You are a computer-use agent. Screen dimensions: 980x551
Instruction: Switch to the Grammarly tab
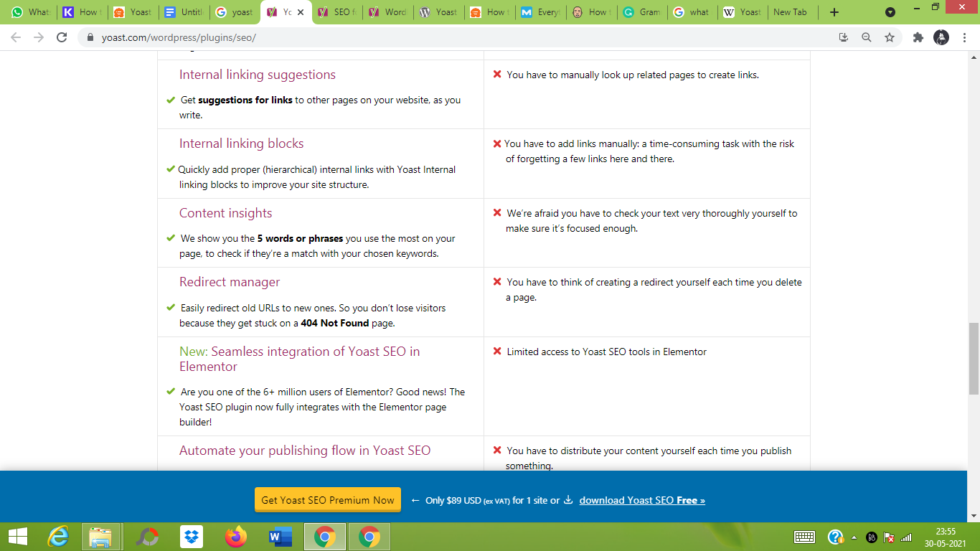click(641, 12)
